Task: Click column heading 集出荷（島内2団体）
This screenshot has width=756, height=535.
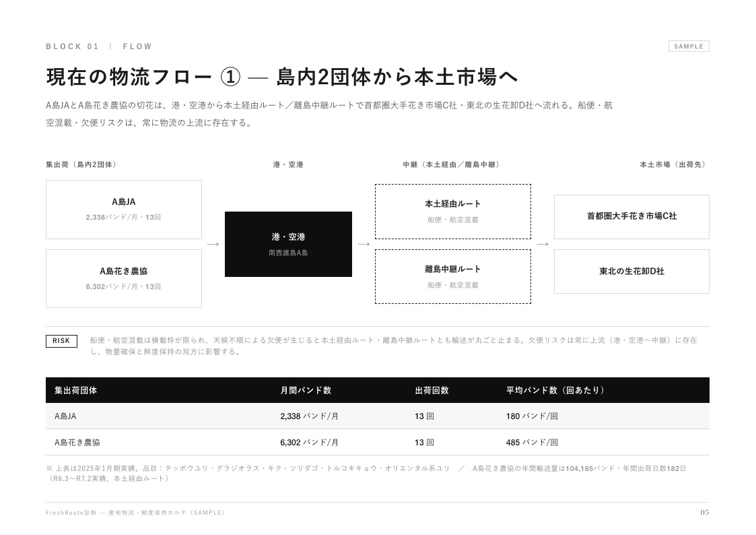Action: (x=81, y=164)
